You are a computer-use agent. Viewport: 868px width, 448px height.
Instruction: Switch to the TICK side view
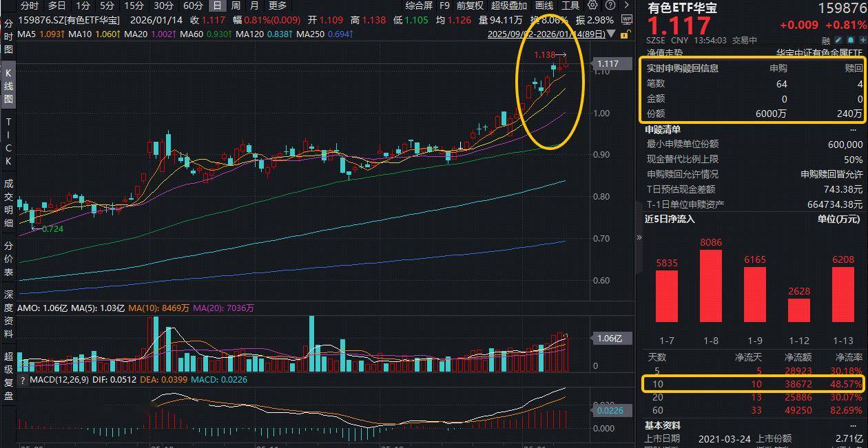8,141
